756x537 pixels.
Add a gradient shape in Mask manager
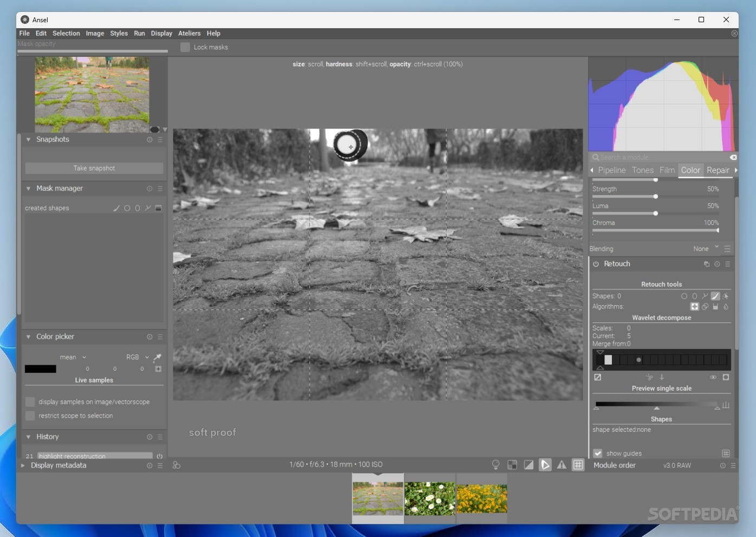tap(159, 208)
